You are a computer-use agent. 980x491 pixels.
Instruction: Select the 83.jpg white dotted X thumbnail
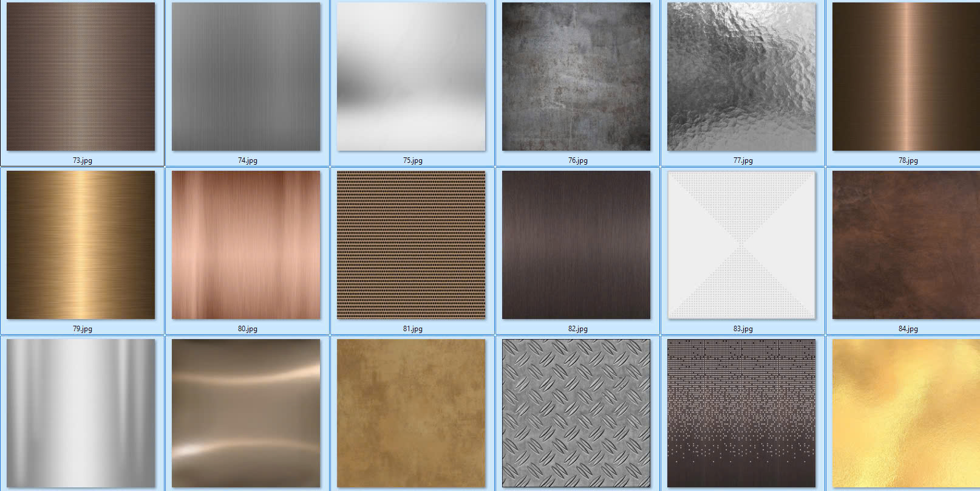click(741, 245)
